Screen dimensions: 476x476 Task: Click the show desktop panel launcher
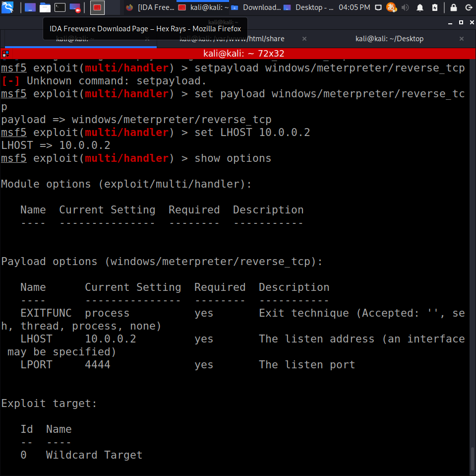click(30, 7)
